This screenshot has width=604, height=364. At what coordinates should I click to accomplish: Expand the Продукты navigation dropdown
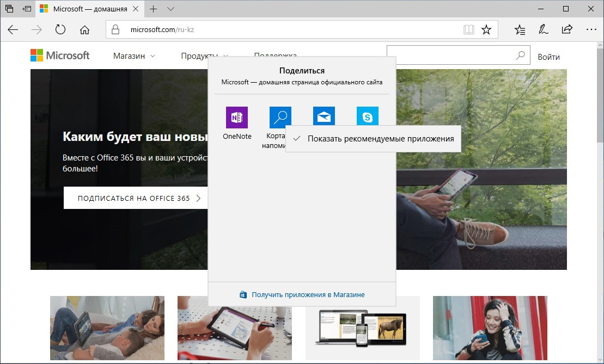(x=205, y=56)
